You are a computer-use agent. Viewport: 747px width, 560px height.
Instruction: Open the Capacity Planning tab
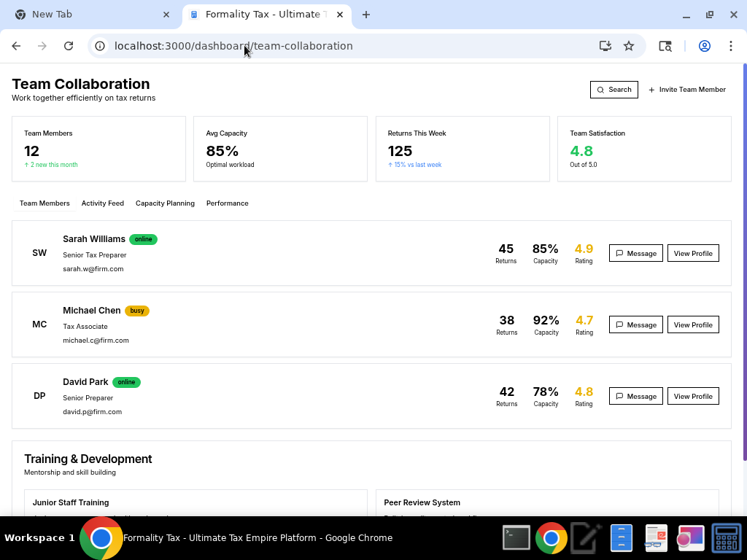[165, 203]
